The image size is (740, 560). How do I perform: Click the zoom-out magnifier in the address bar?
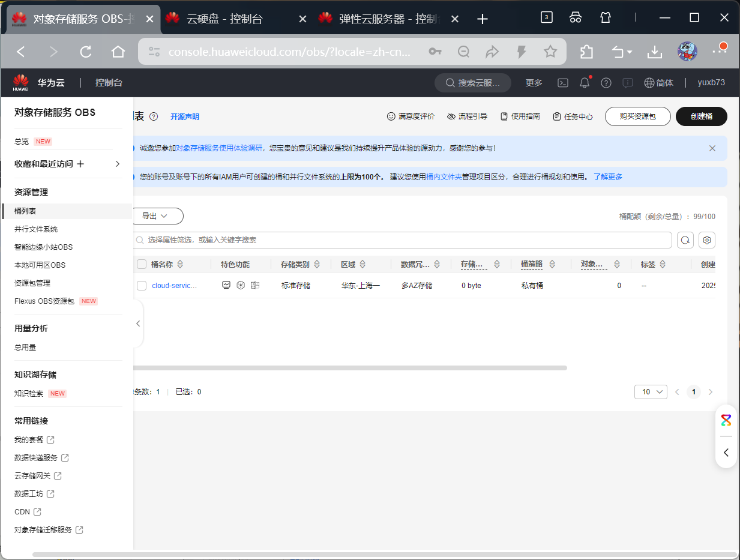pos(463,52)
